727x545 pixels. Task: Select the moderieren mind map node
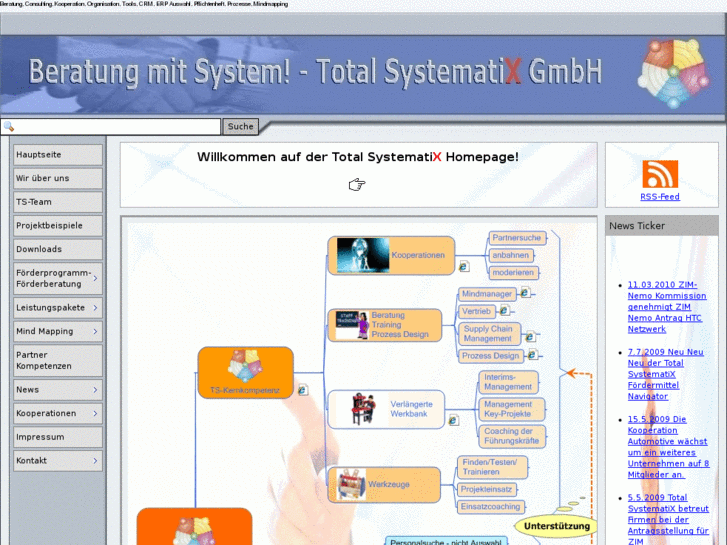[513, 273]
